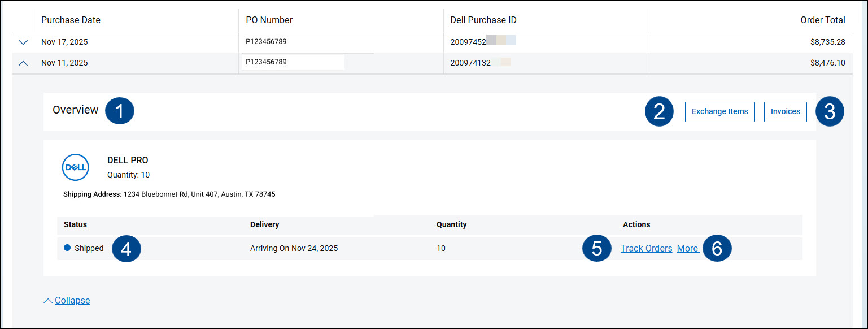
Task: Click the Status column header
Action: tap(75, 224)
